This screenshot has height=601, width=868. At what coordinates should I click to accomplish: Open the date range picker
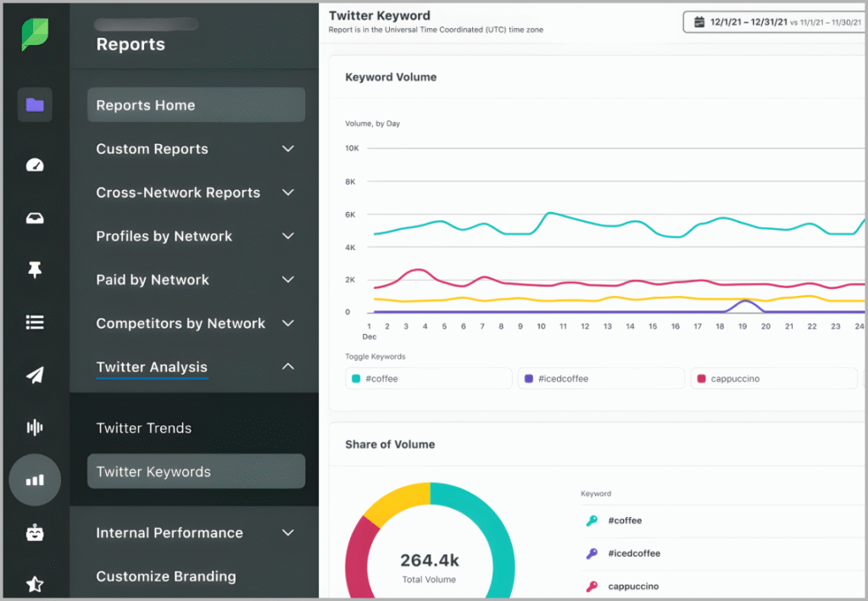(773, 21)
